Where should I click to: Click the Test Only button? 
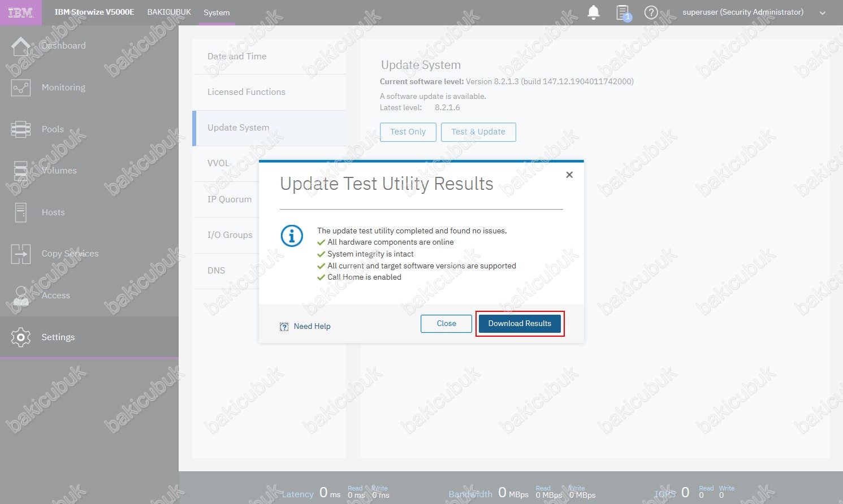point(408,132)
